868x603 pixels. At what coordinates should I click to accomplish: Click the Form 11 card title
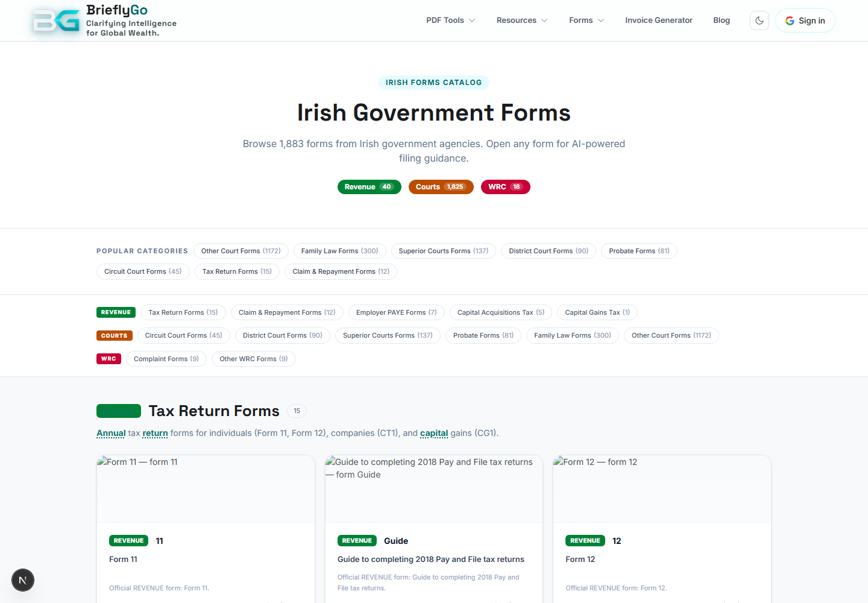pos(123,560)
